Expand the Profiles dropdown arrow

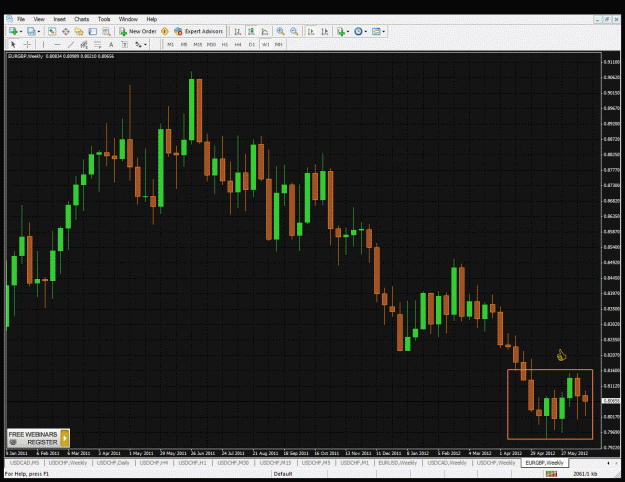point(39,31)
